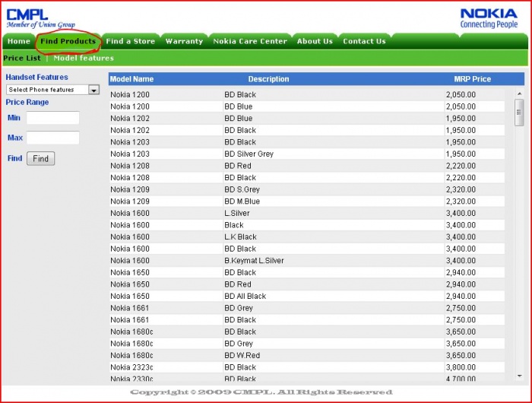The height and width of the screenshot is (403, 532).
Task: Click the Description column header
Action: (x=269, y=79)
